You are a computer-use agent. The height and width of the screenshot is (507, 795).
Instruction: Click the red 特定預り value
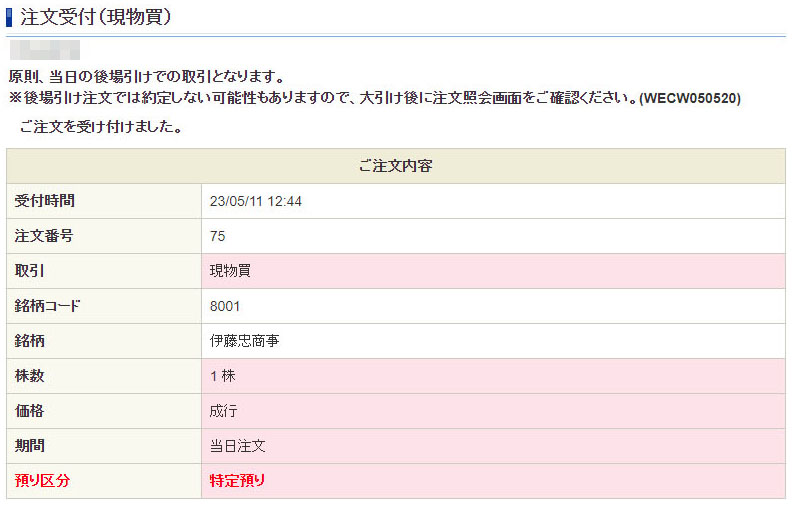pyautogui.click(x=238, y=481)
